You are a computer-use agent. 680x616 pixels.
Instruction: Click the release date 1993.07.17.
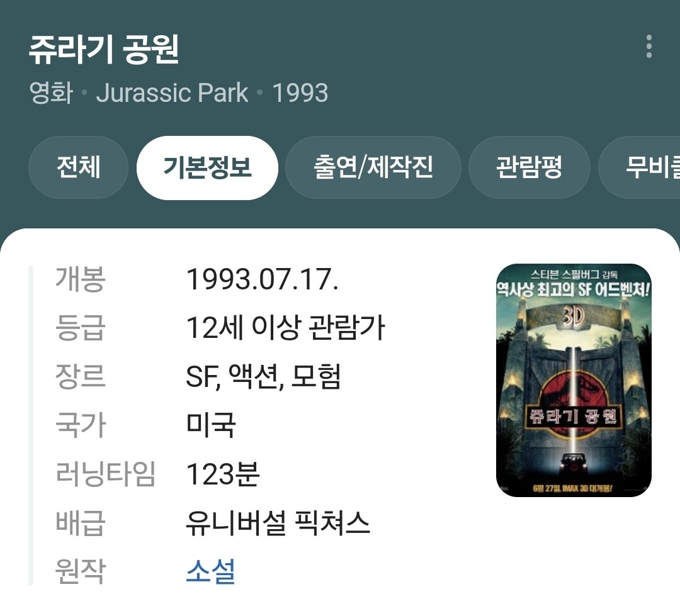(x=262, y=279)
